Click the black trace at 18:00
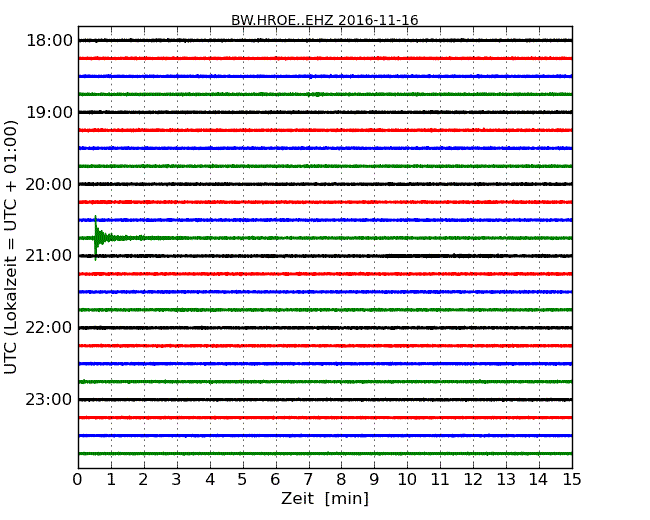The width and height of the screenshot is (650, 520). click(325, 40)
